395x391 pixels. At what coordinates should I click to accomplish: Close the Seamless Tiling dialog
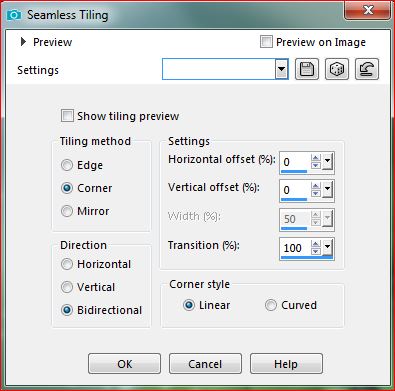368,10
